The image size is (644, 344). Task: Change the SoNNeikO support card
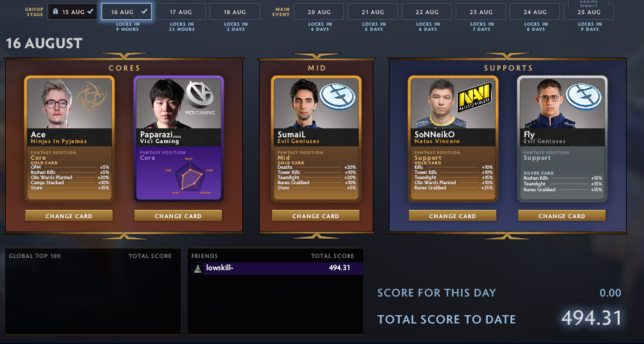[x=452, y=216]
